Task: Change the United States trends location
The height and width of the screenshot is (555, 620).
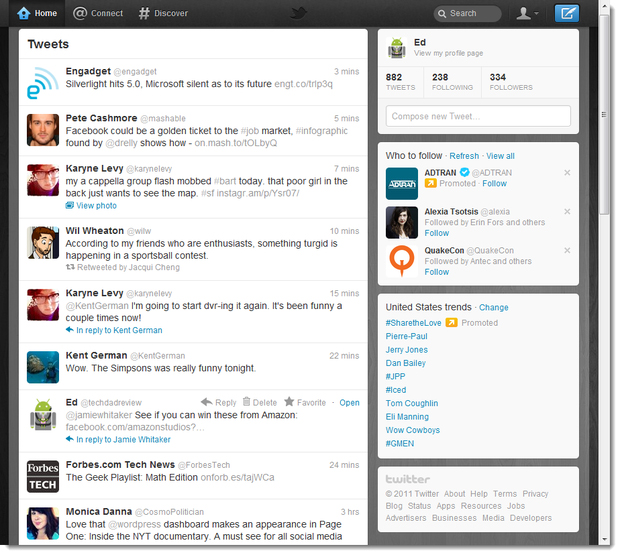Action: click(x=493, y=308)
